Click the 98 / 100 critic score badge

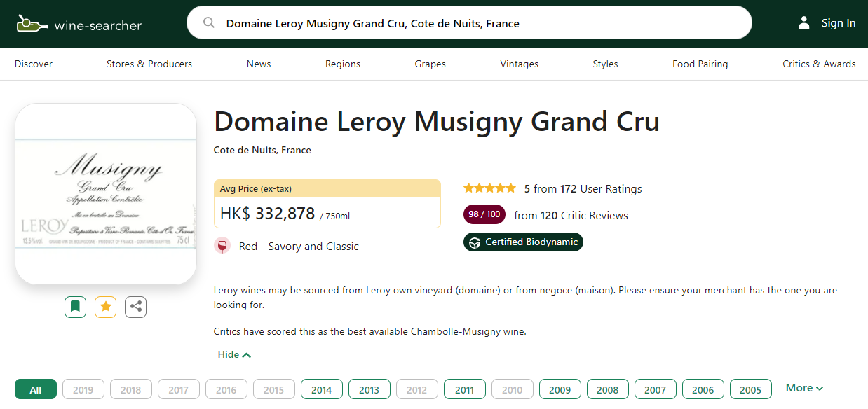click(484, 215)
